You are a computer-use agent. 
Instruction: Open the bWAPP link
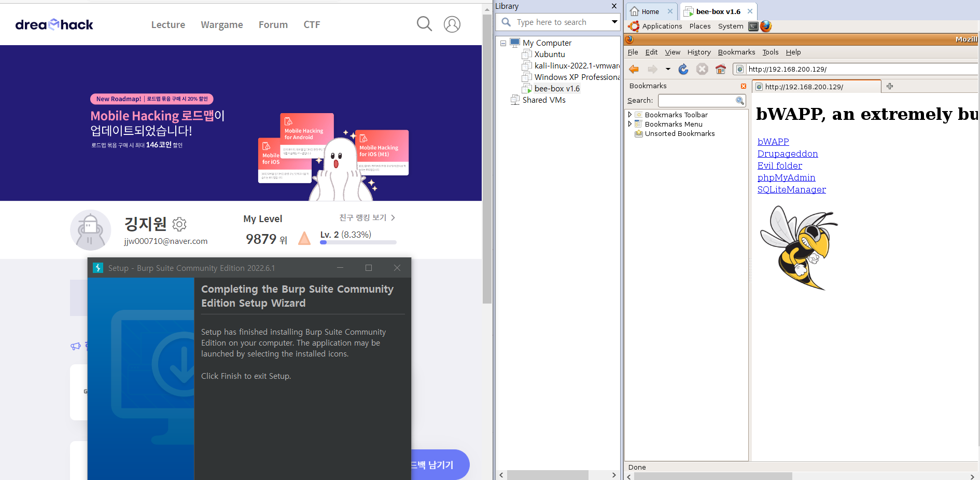[x=773, y=142]
